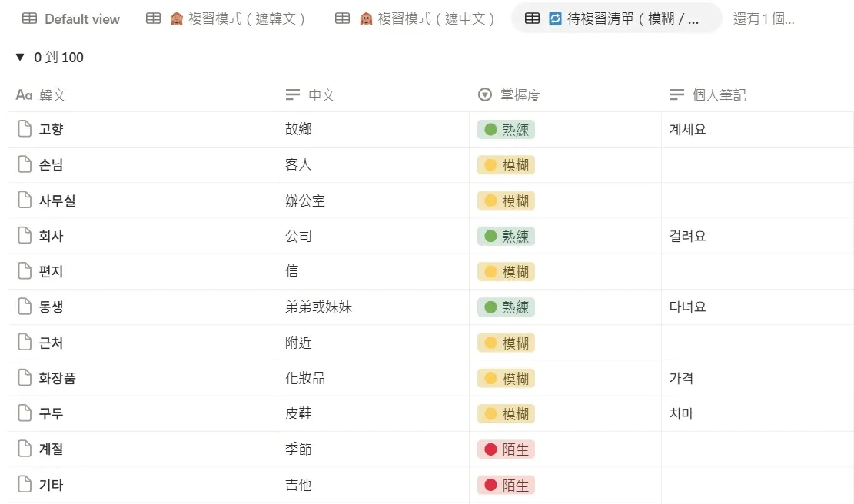The height and width of the screenshot is (504, 854).
Task: Click the monkey emoji on 遮中文 tab
Action: [366, 18]
